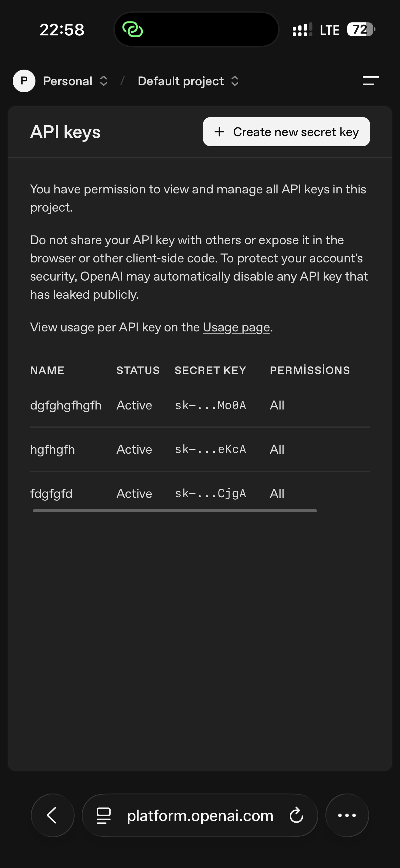This screenshot has height=868, width=400.
Task: Select the dgfghgfhgfh API key row
Action: pyautogui.click(x=200, y=405)
